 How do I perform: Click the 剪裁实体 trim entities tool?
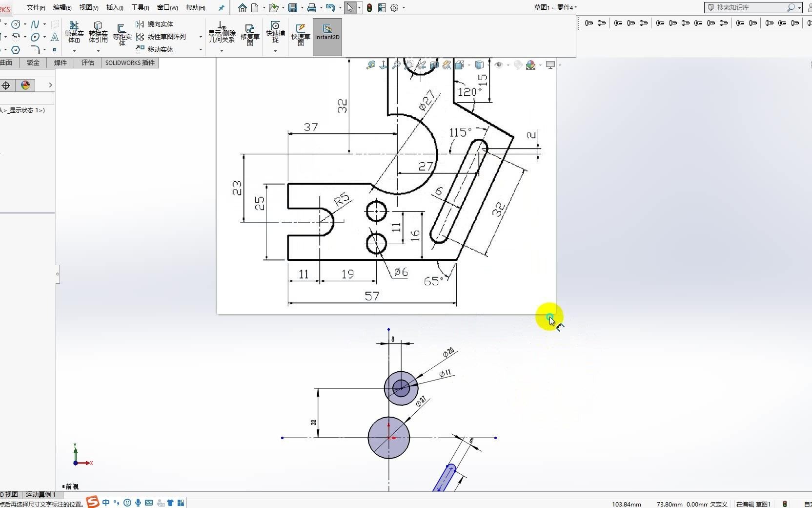pos(74,32)
